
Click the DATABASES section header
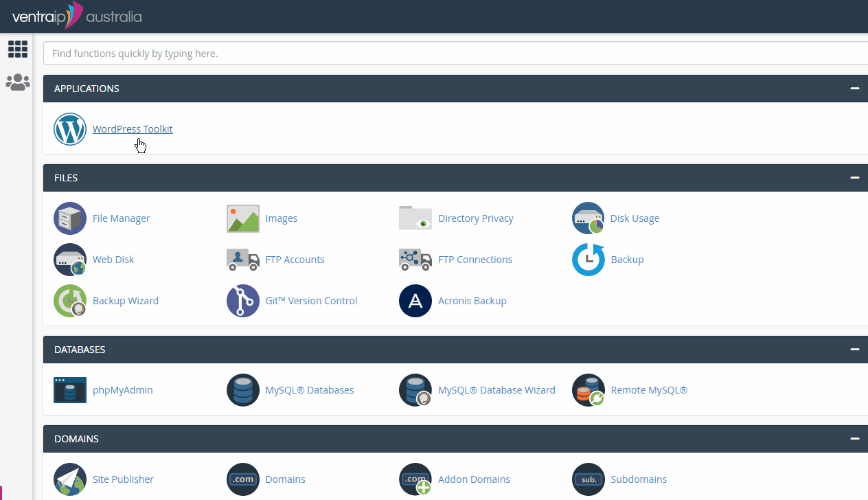tap(455, 350)
